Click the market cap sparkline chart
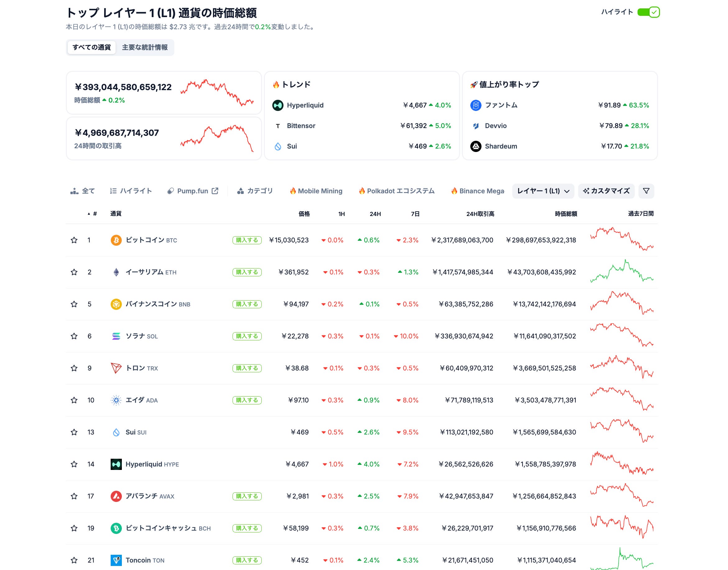This screenshot has height=570, width=728. pos(217,93)
